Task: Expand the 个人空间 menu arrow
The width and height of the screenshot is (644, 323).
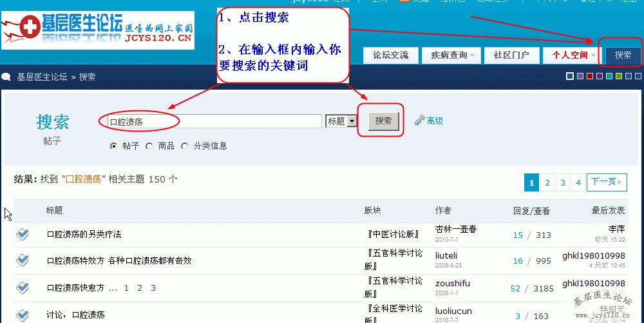Action: [x=593, y=55]
